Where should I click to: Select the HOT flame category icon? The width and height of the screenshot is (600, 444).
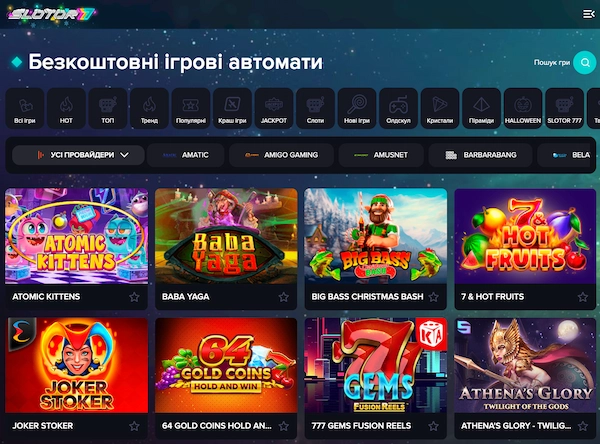66,108
